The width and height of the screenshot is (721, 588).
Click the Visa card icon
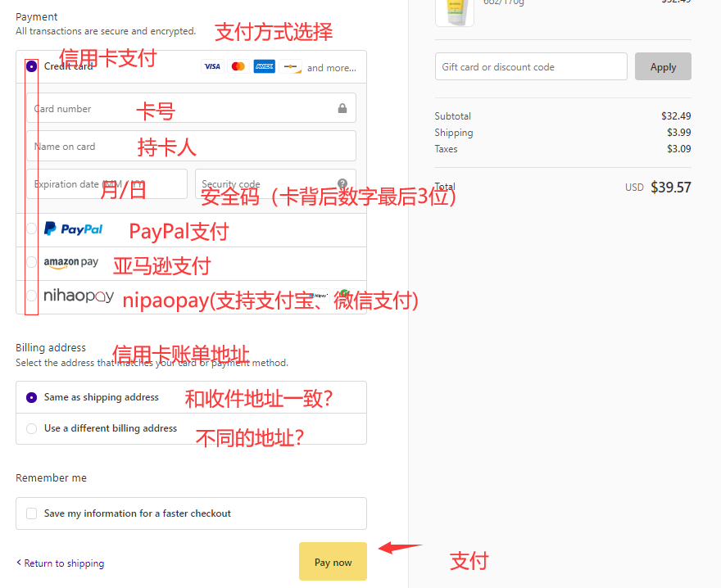pyautogui.click(x=212, y=66)
